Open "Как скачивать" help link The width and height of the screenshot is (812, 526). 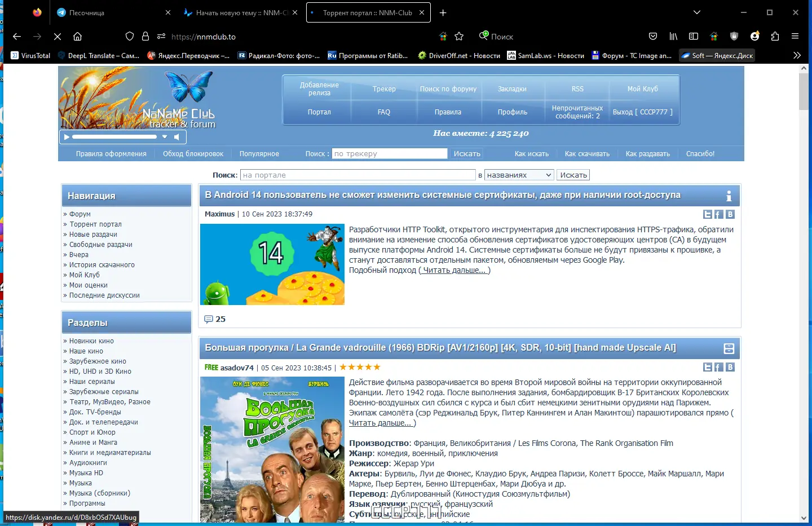pyautogui.click(x=587, y=154)
